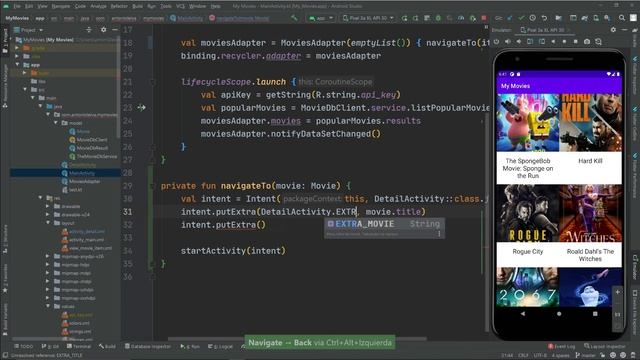
Task: Open the VCS menu
Action: [180, 6]
